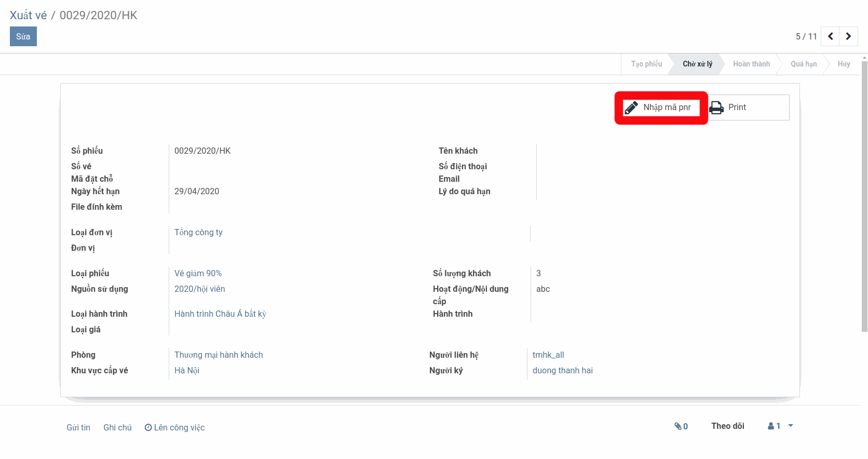Select the Quá hạn status stage
868x459 pixels.
[804, 64]
